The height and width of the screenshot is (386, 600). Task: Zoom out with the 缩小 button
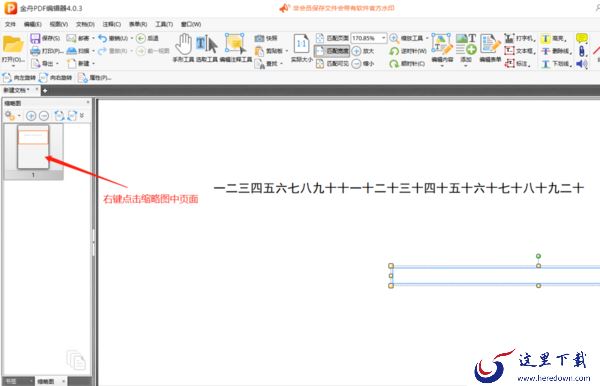pyautogui.click(x=362, y=64)
